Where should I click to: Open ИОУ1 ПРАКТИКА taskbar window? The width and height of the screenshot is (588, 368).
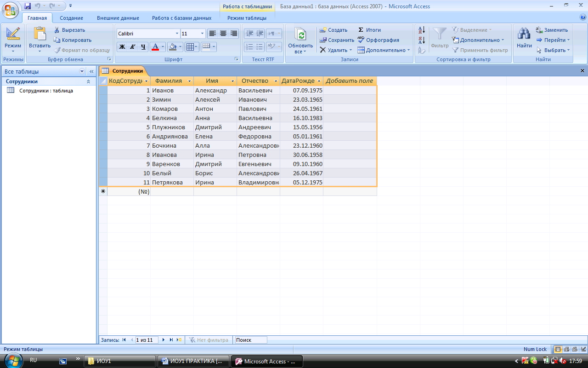tap(192, 361)
